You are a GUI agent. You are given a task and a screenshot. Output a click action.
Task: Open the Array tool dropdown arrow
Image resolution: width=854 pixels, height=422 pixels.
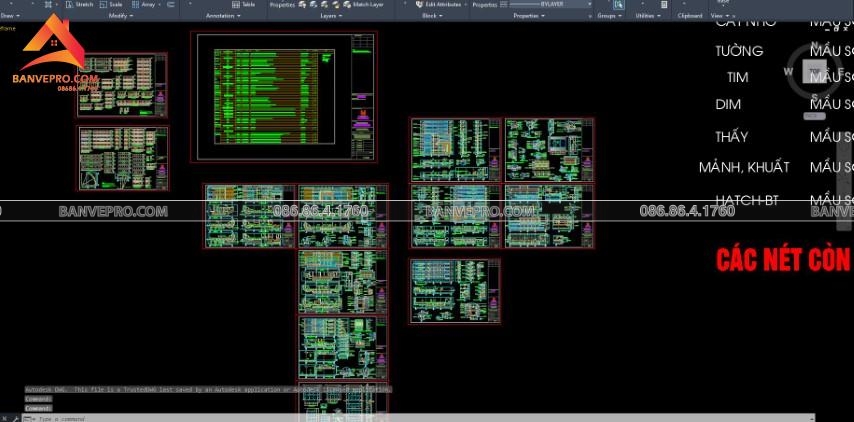162,4
